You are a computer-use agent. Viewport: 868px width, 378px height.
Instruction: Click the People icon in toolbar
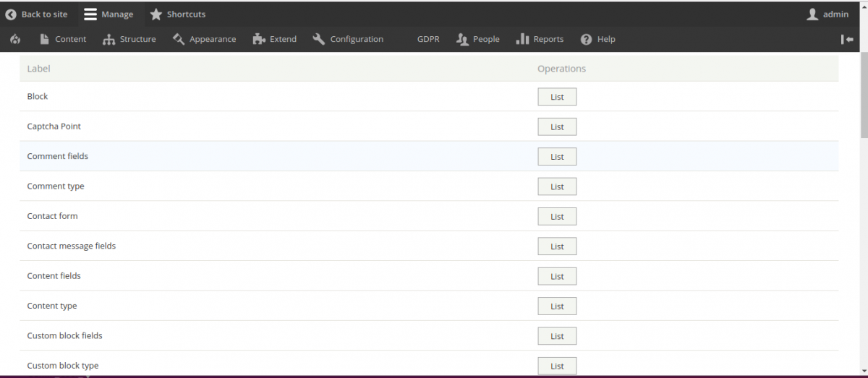pos(463,39)
